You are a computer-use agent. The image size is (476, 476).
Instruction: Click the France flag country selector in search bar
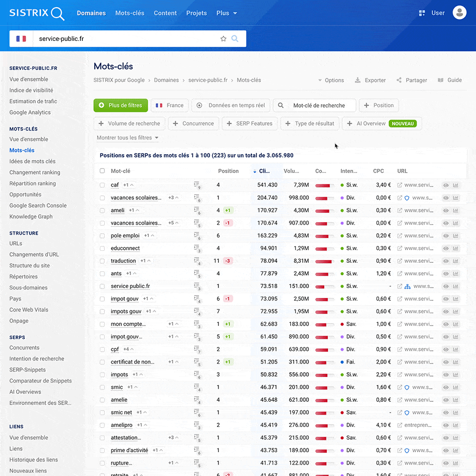[x=21, y=39]
